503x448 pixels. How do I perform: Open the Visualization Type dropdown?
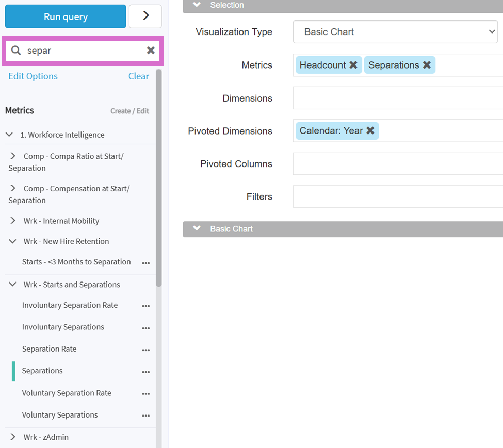click(395, 32)
